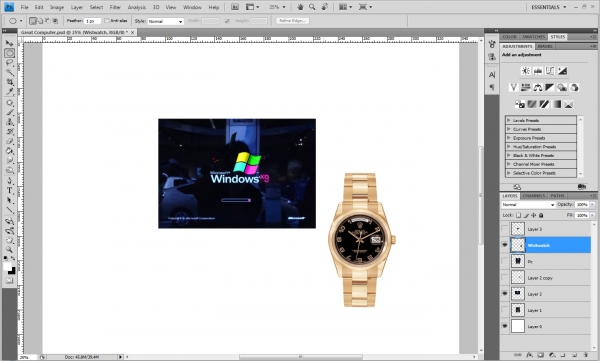Add an Exposure adjustment
This screenshot has height=361, width=600.
[x=562, y=71]
